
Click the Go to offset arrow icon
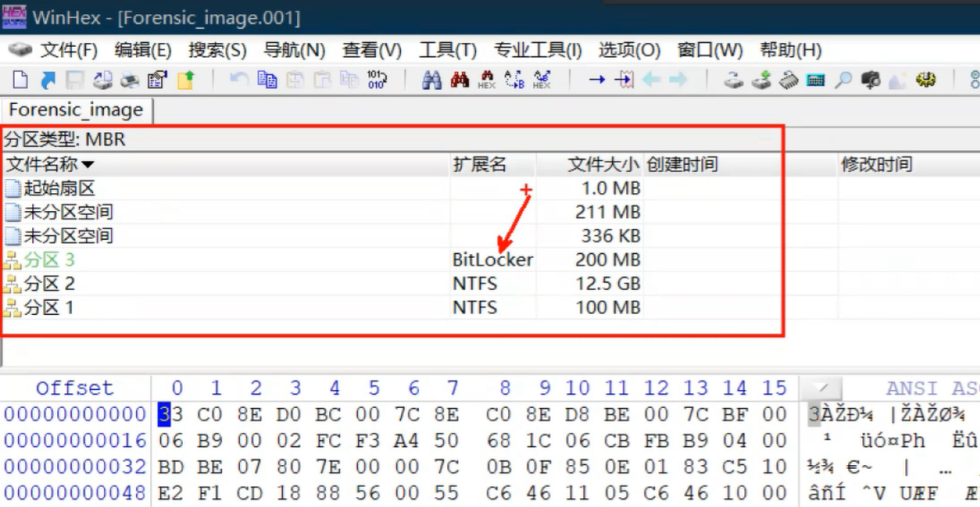(x=597, y=80)
